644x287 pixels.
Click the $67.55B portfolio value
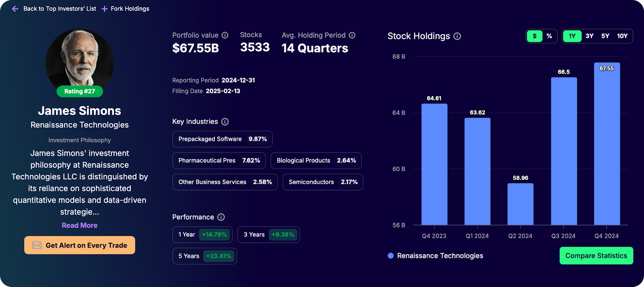click(x=196, y=48)
